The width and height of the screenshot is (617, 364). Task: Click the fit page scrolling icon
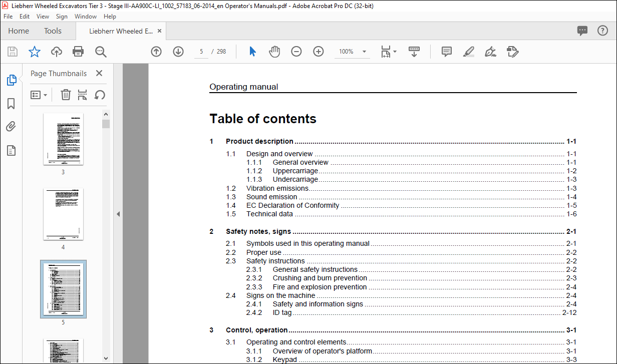click(386, 52)
